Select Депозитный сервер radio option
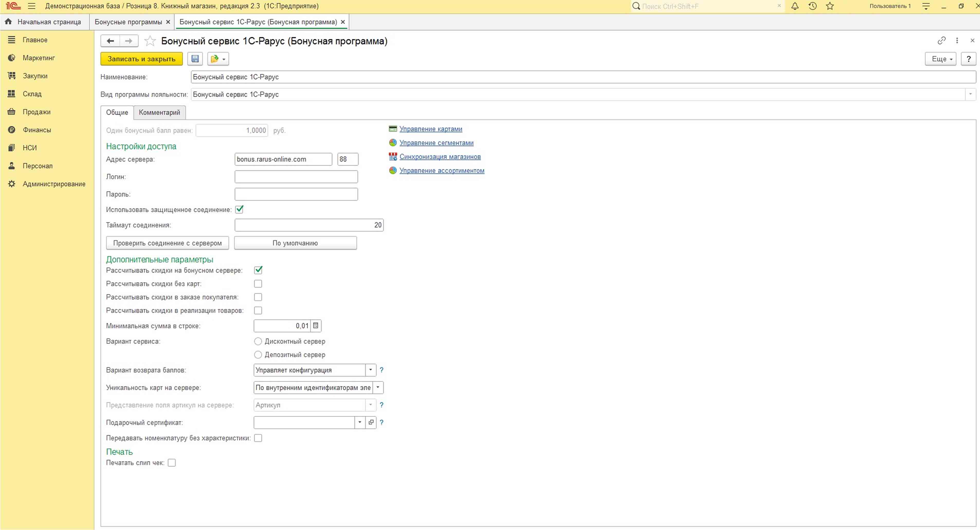The image size is (980, 530). point(258,354)
